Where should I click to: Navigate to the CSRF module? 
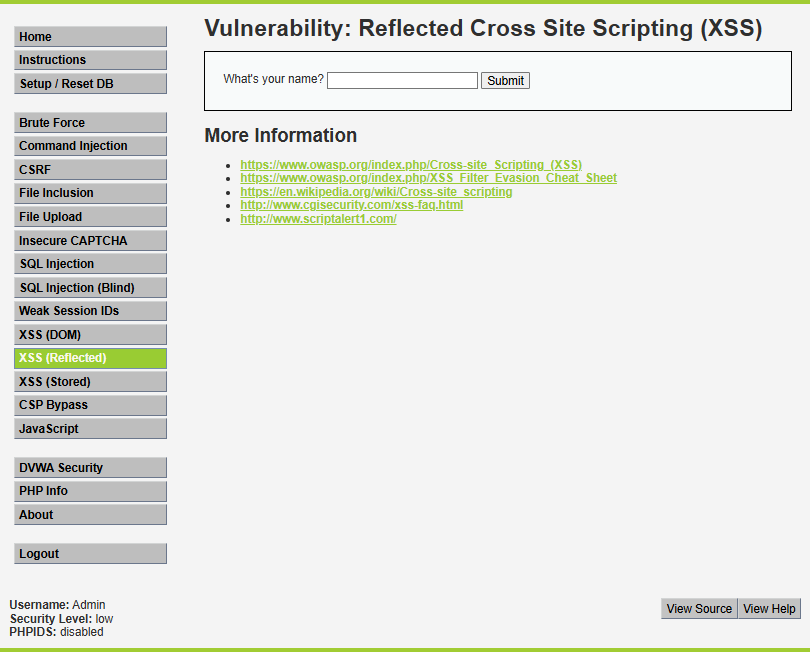pos(90,170)
